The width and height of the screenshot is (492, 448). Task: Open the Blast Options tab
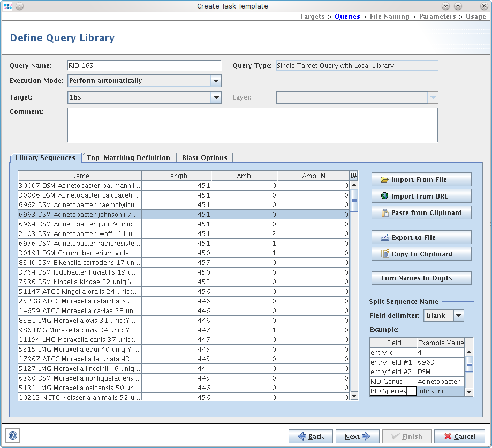(205, 158)
